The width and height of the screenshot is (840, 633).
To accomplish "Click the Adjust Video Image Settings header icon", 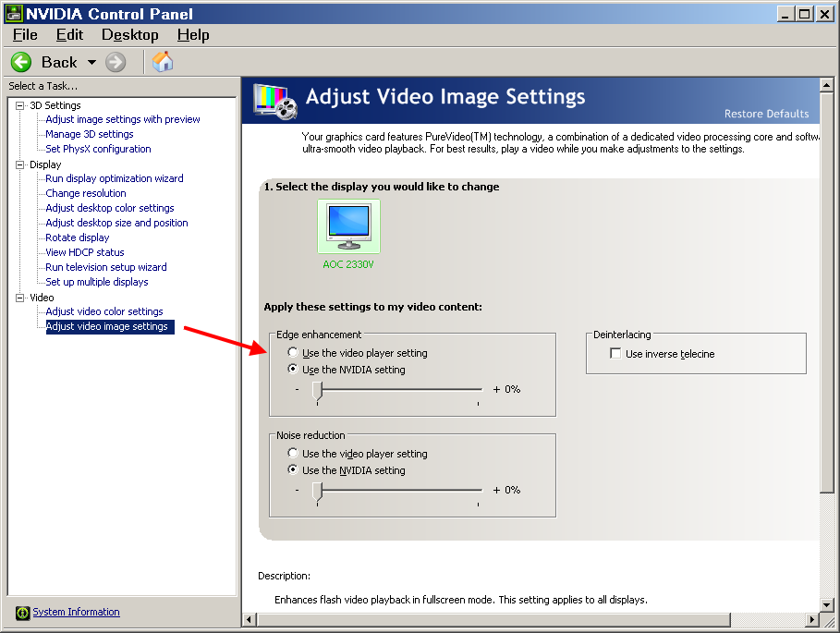I will tap(275, 102).
